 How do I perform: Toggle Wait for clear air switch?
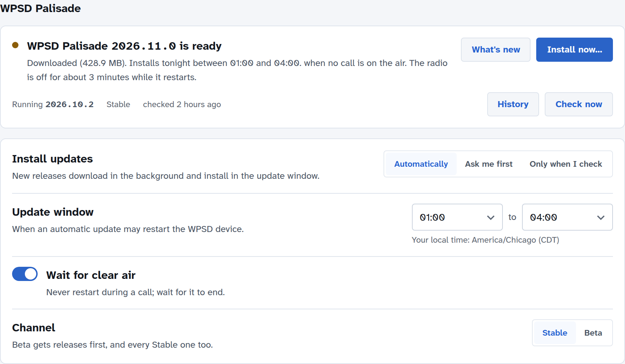[x=25, y=274]
